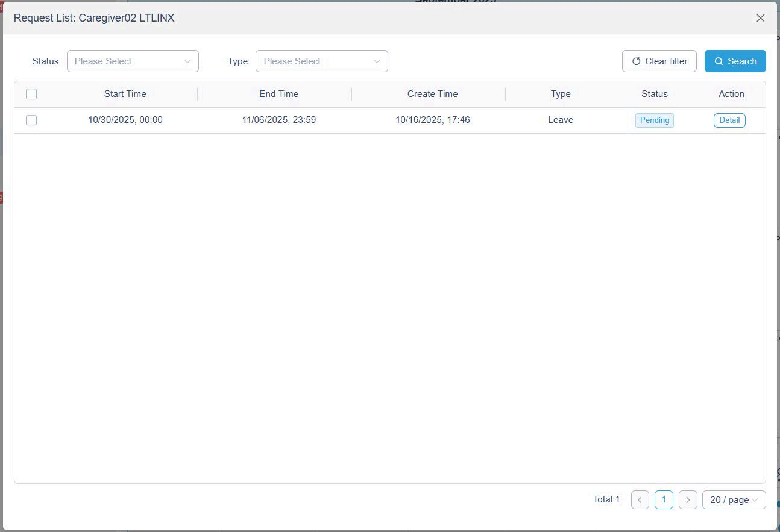The image size is (780, 532).
Task: Click the column resize handle after Start Time
Action: pos(198,94)
